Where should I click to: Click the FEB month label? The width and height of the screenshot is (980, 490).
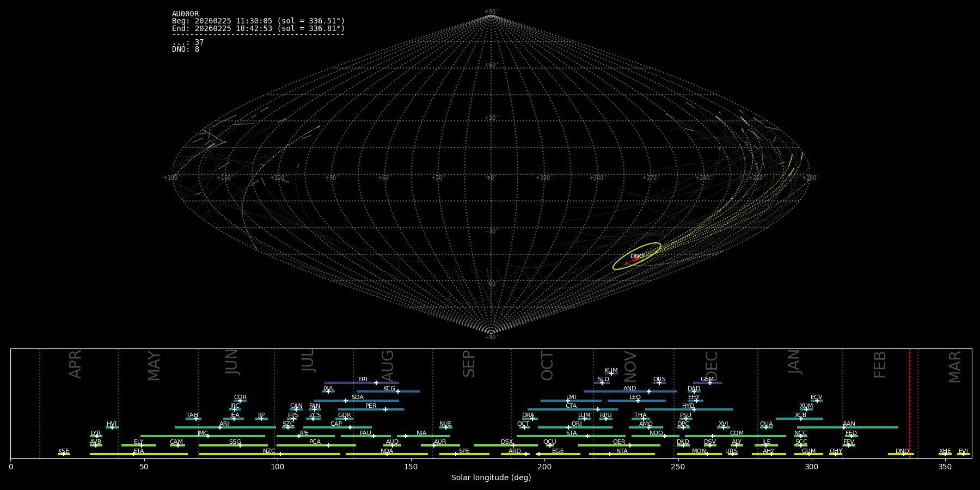coord(880,364)
